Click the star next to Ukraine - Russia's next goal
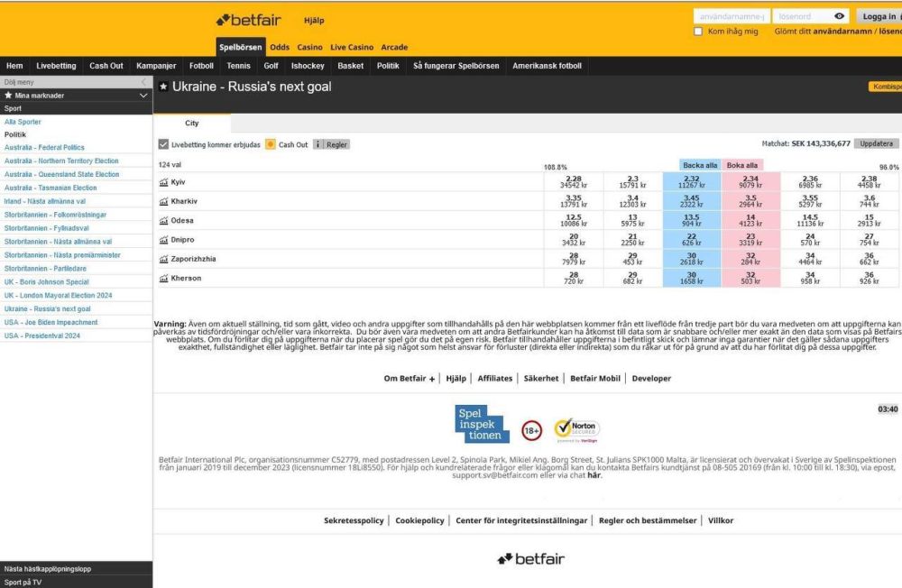This screenshot has width=902, height=588. pyautogui.click(x=161, y=87)
